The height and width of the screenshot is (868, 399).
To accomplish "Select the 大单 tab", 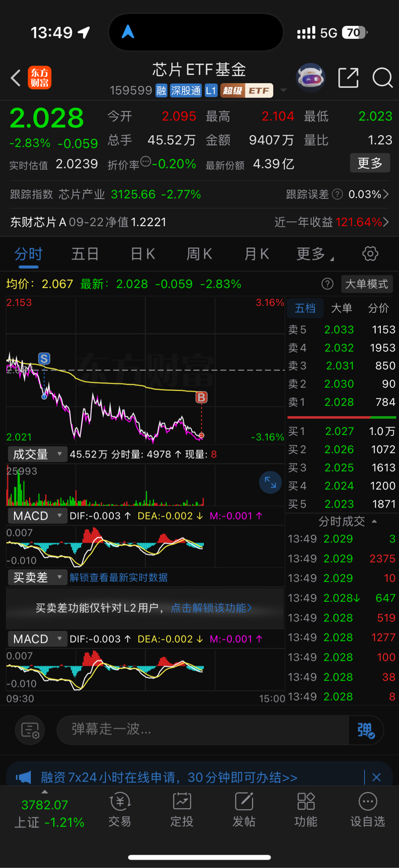I will pyautogui.click(x=341, y=308).
